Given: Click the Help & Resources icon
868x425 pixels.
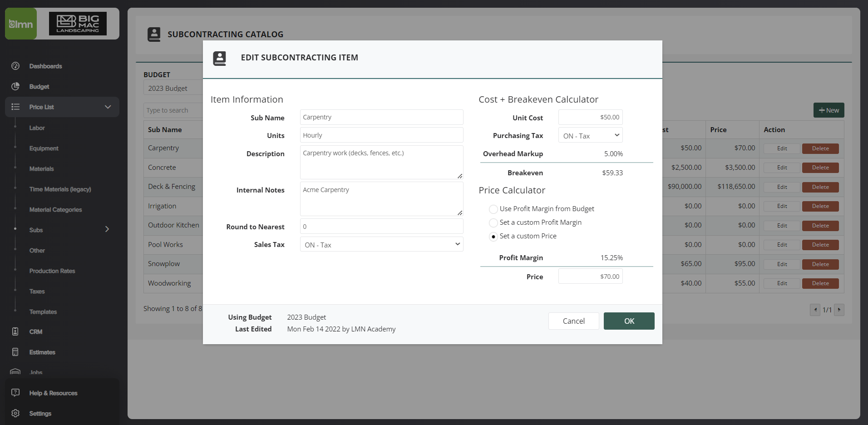Looking at the screenshot, I should pyautogui.click(x=15, y=393).
